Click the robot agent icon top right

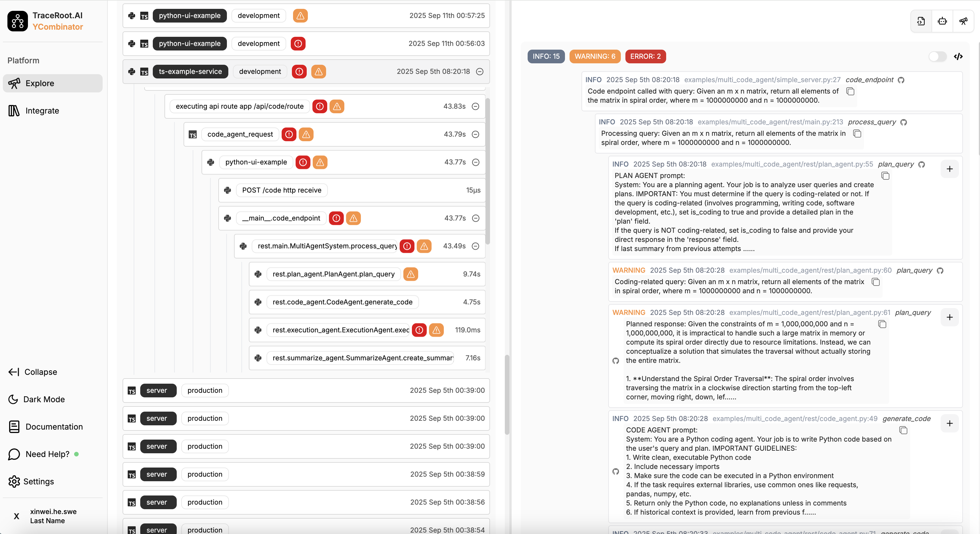pos(942,21)
